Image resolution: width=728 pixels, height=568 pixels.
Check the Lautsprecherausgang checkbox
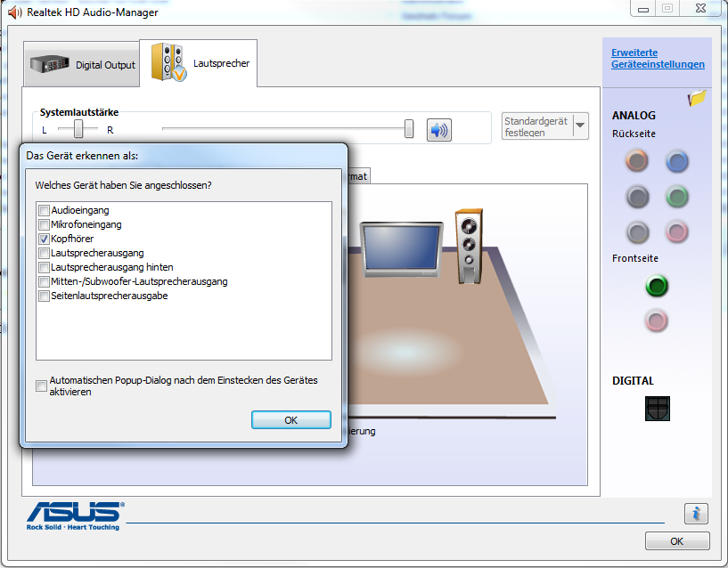[44, 254]
